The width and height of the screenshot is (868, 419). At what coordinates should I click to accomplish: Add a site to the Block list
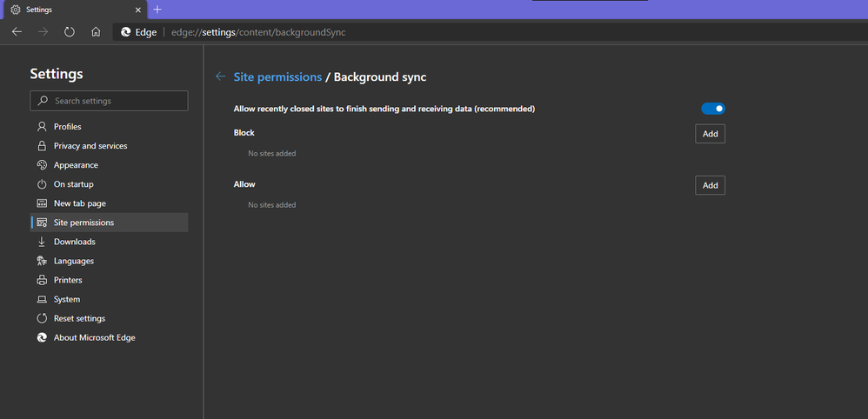711,134
